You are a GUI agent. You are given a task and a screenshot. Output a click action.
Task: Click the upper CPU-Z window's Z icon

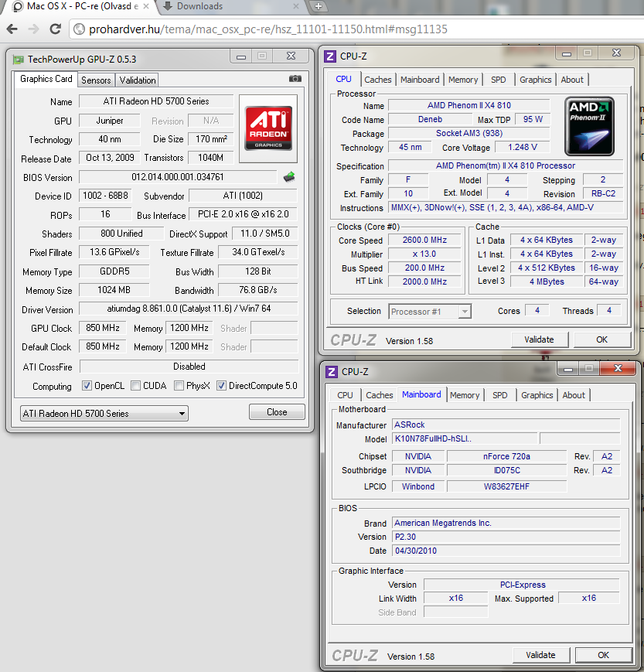click(330, 56)
